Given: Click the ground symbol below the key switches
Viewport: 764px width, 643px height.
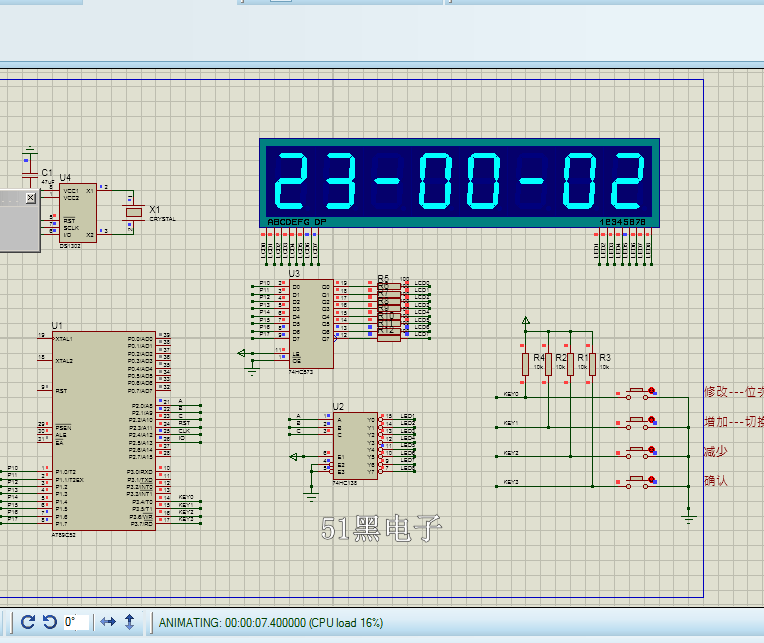Looking at the screenshot, I should (x=688, y=518).
